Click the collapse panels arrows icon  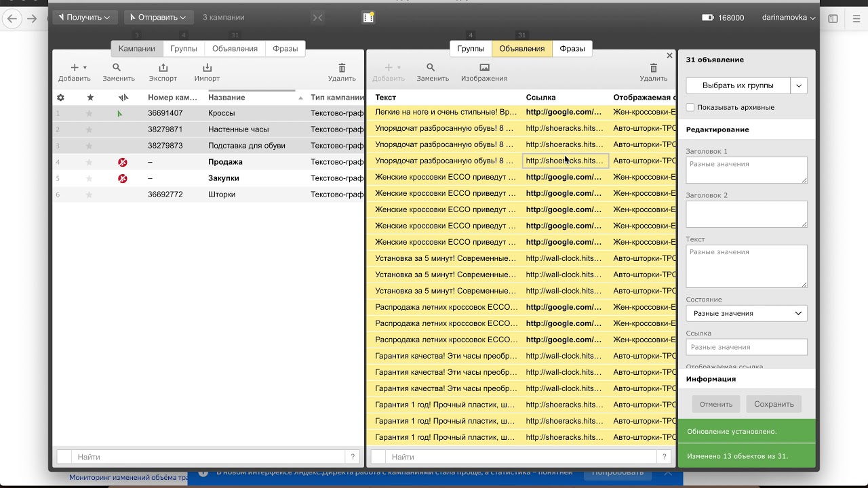click(317, 18)
